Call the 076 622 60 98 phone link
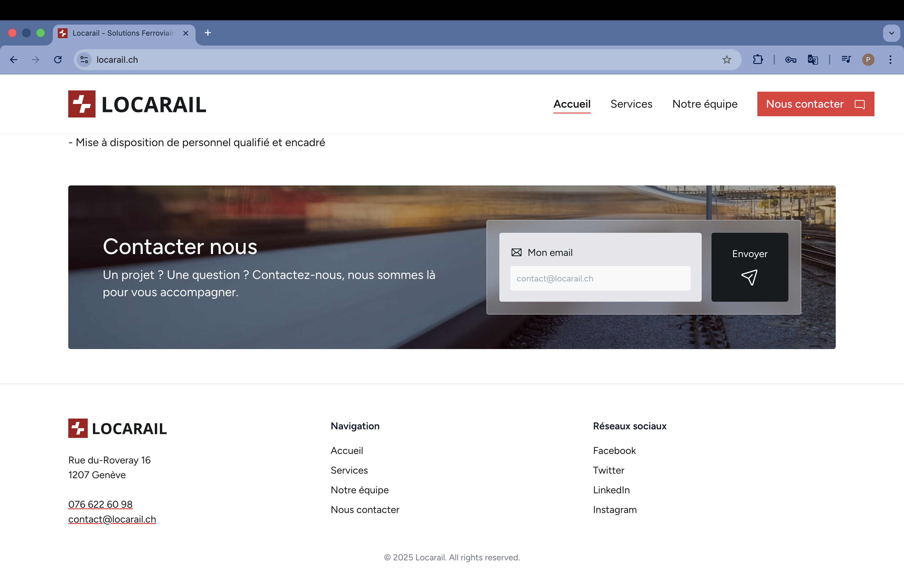Screen dimensions: 904x588 coord(100,504)
